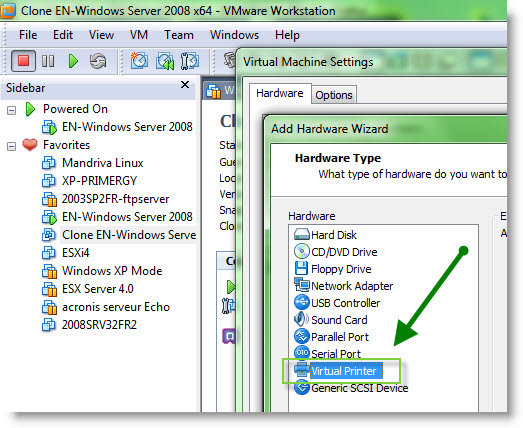The image size is (523, 428).
Task: Select Clone EN-Windows Server in sidebar
Action: tap(129, 235)
